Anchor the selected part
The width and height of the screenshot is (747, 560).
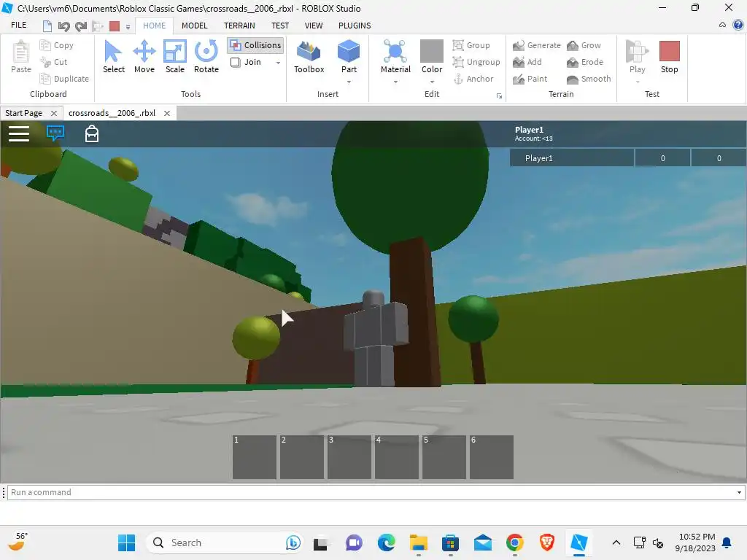473,79
